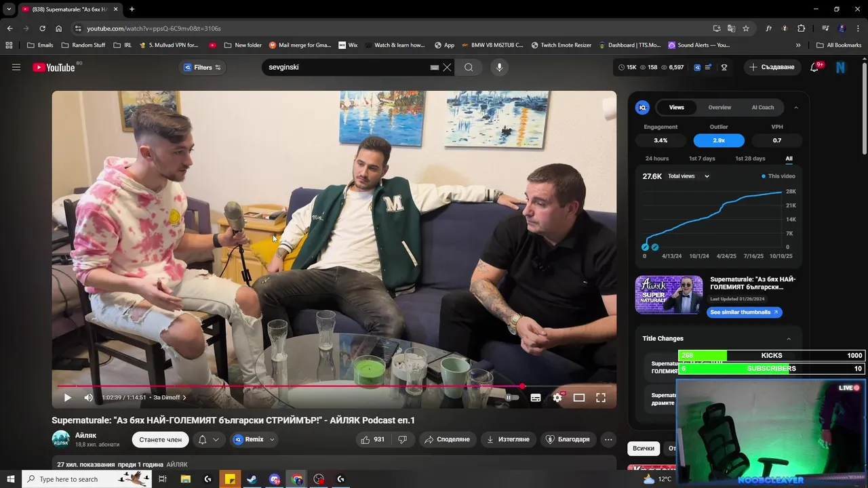Open notification bell dropdown for channel

[x=208, y=439]
